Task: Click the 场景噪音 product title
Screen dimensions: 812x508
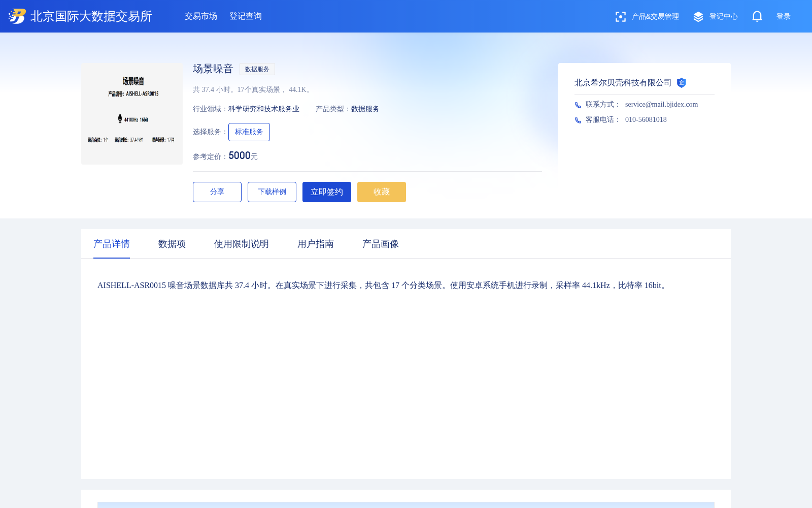Action: coord(213,69)
